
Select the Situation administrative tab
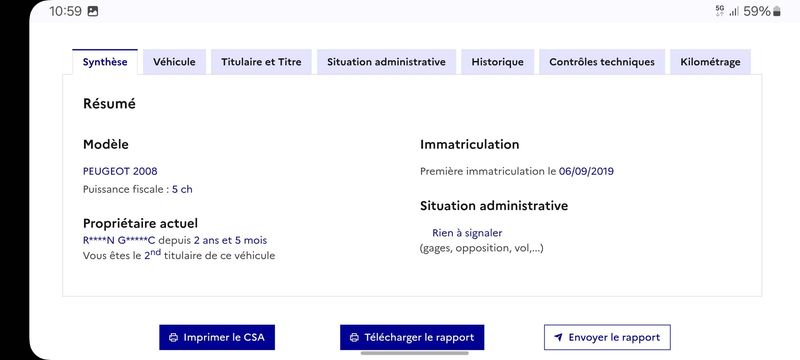[386, 62]
